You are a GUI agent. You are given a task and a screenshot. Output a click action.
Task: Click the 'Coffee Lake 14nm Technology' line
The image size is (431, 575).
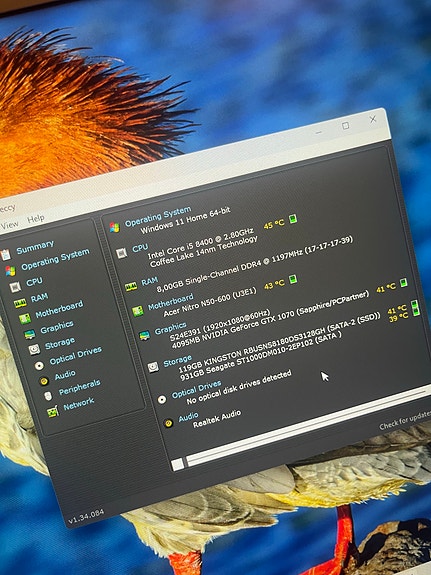pos(204,252)
